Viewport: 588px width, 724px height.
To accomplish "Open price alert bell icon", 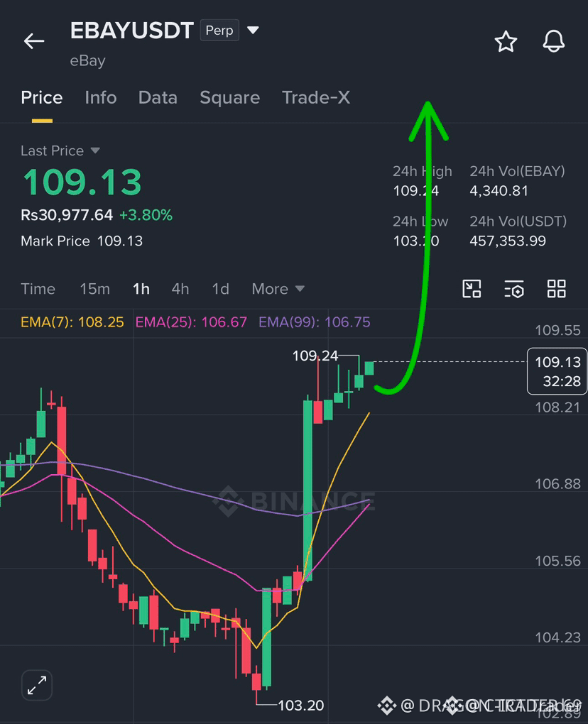I will coord(553,42).
